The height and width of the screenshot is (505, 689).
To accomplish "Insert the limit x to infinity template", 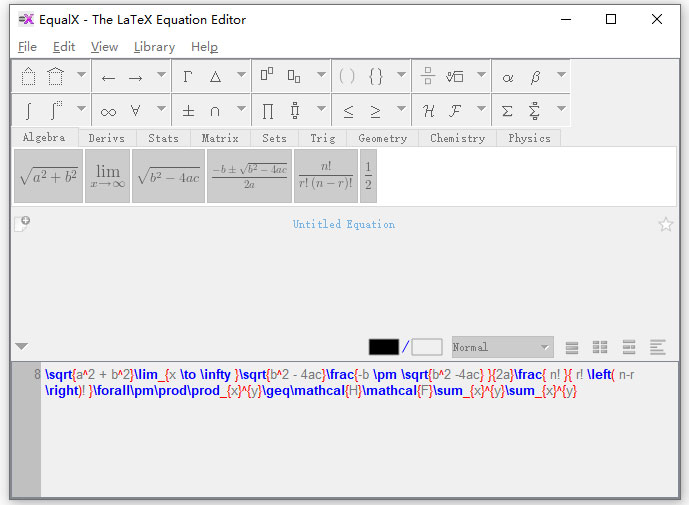I will [x=108, y=176].
